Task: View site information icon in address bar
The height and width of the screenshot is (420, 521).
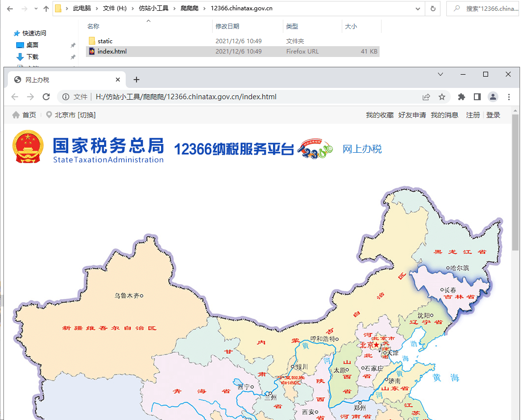Action: (x=66, y=97)
